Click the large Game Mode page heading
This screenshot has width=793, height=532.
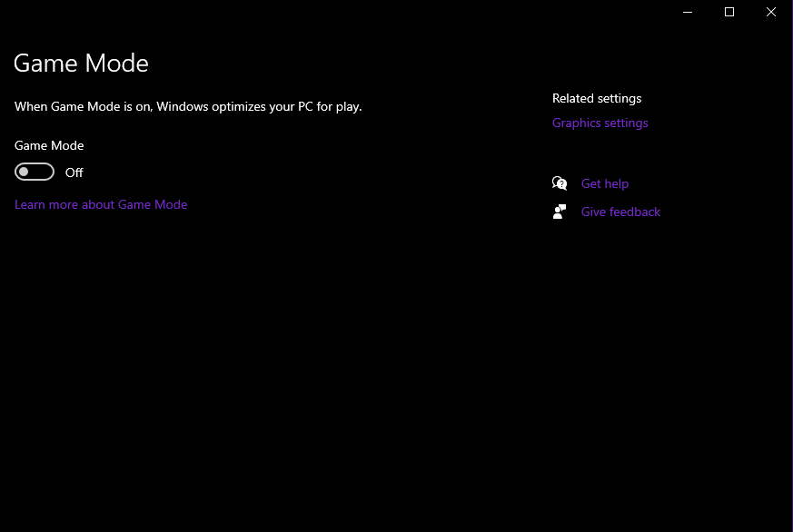pos(81,63)
